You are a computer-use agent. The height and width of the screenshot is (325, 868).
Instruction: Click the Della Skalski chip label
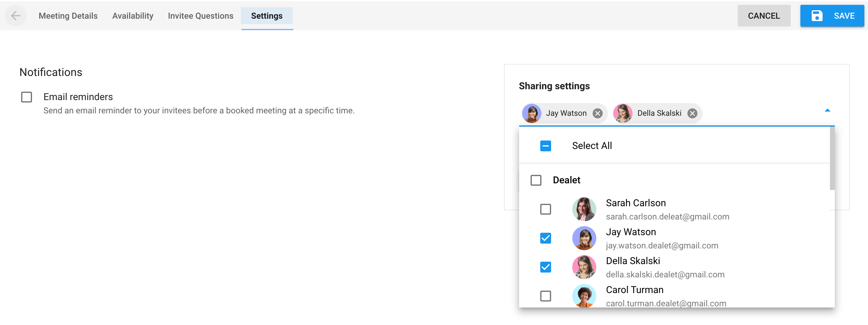pyautogui.click(x=659, y=113)
